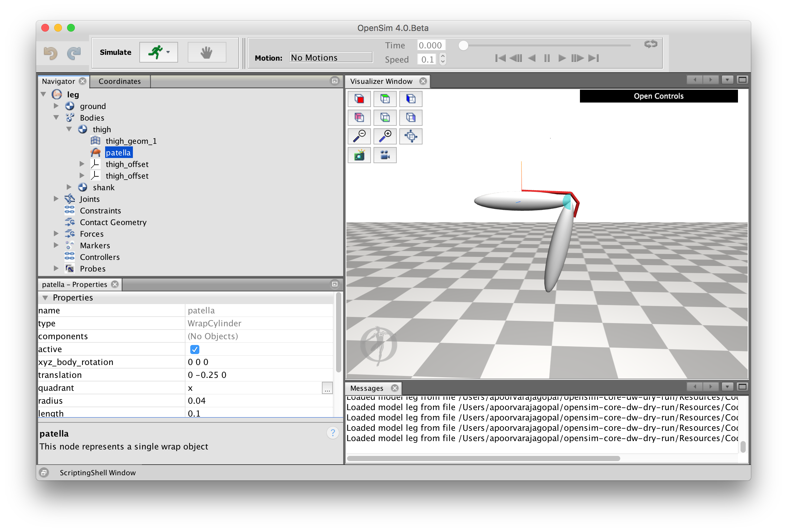
Task: Expand the Joints tree node
Action: coord(56,199)
